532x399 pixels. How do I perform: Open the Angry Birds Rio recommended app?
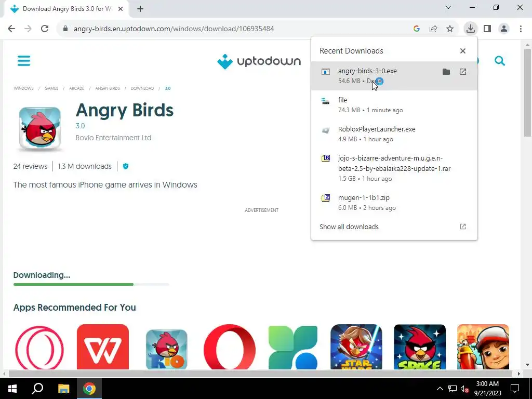[x=166, y=349]
